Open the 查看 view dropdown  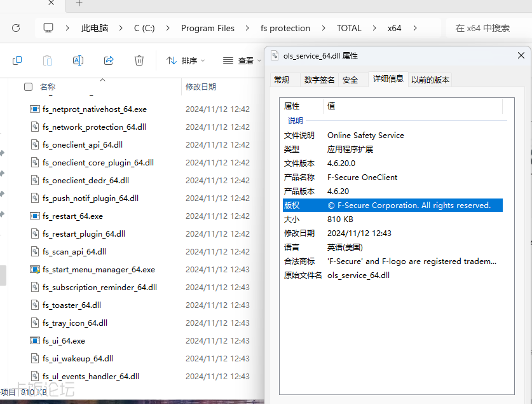[242, 61]
